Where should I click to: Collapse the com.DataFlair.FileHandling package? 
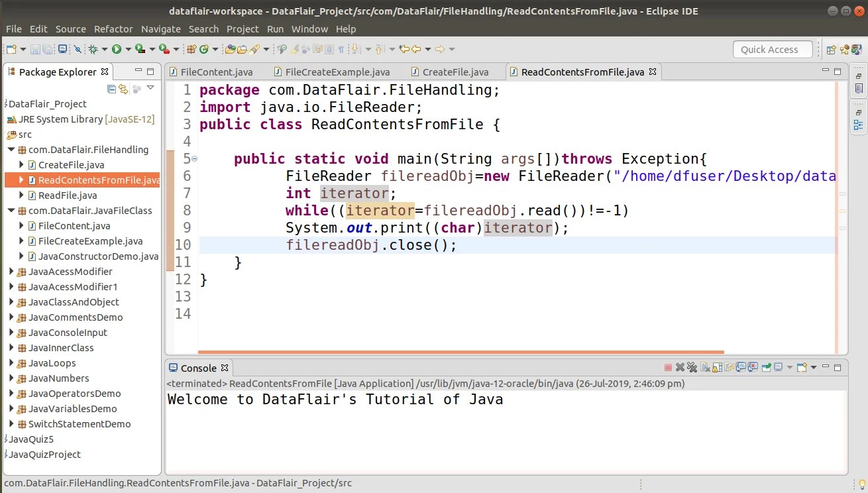coord(11,150)
